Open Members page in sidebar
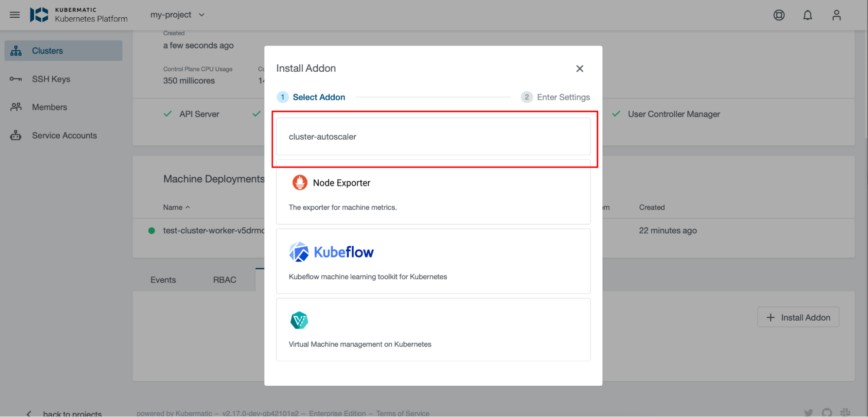Viewport: 868px width, 417px height. (x=50, y=107)
